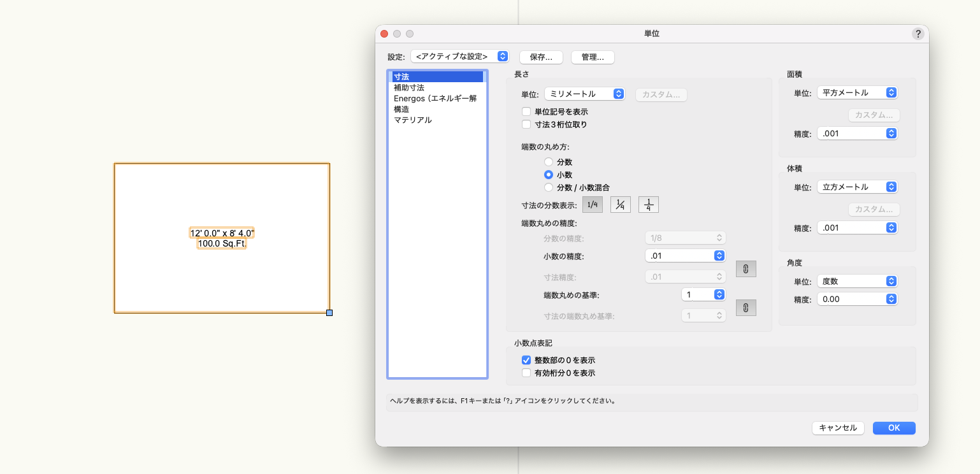This screenshot has width=980, height=474.
Task: Open the 度数 angle unit dropdown
Action: 857,281
